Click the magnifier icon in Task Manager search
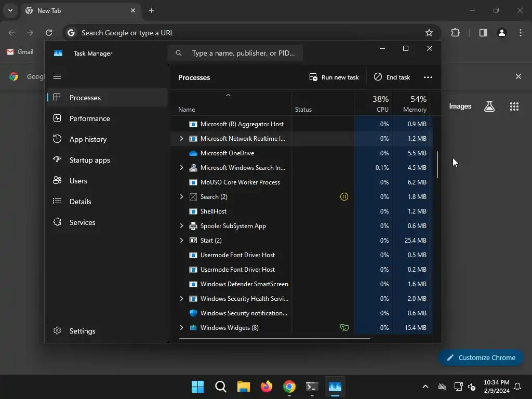The height and width of the screenshot is (399, 532). 179,54
